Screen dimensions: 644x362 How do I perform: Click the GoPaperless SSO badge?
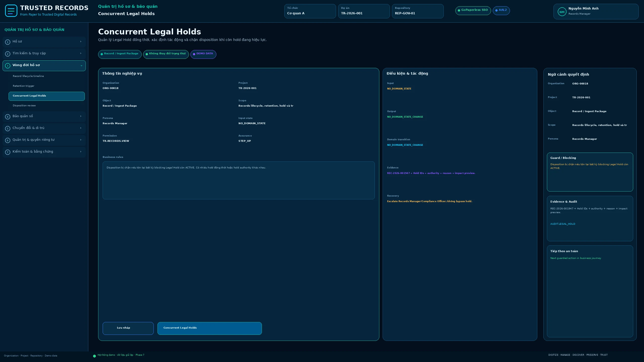pos(473,11)
